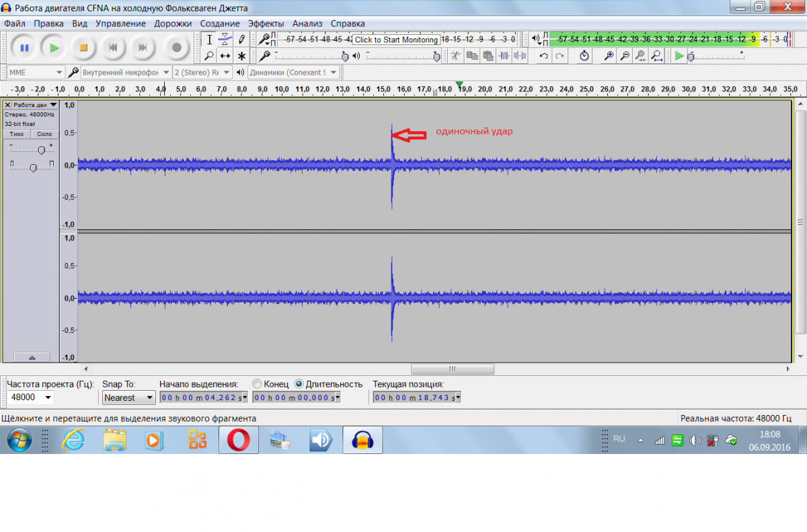Open Internet Explorer from the taskbar

pos(73,441)
